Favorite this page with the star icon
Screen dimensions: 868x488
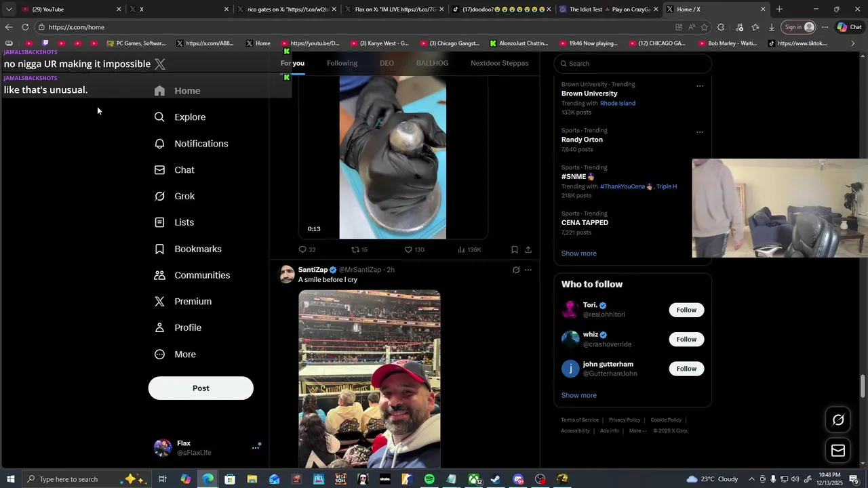pos(705,27)
